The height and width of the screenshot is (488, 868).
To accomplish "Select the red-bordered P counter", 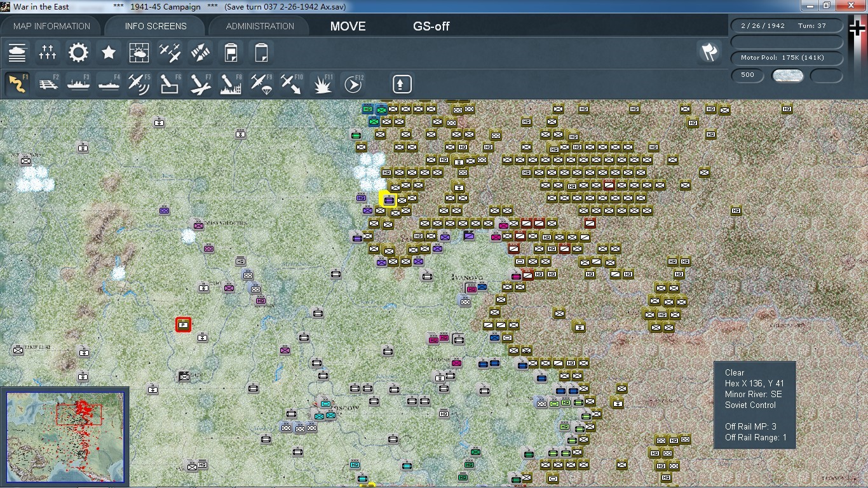I will pos(183,325).
